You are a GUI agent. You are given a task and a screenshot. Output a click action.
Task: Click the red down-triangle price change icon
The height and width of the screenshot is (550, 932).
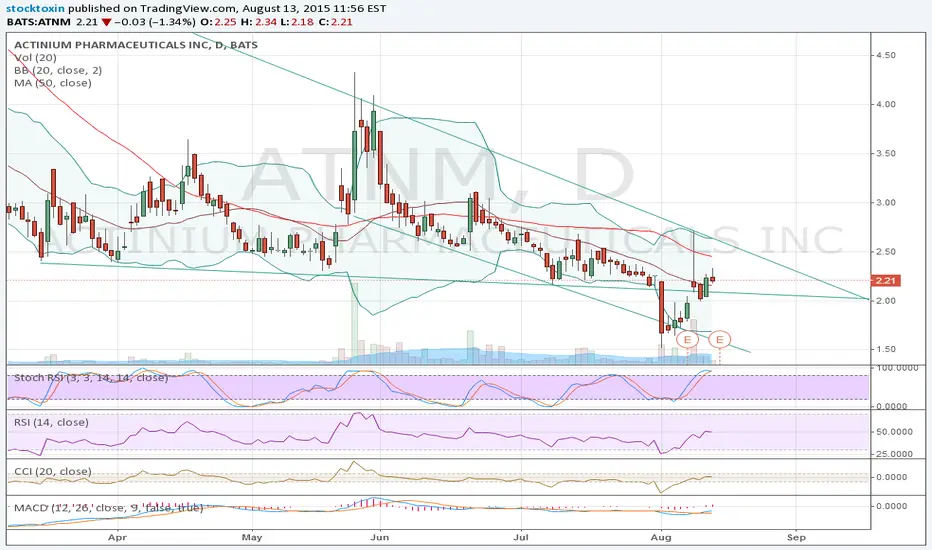pyautogui.click(x=106, y=22)
